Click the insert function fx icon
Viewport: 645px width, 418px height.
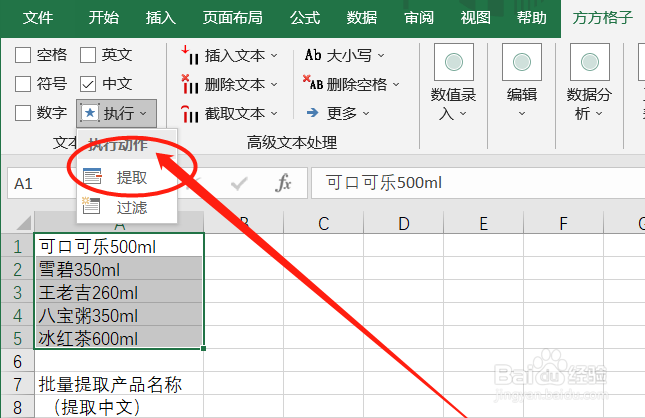283,183
